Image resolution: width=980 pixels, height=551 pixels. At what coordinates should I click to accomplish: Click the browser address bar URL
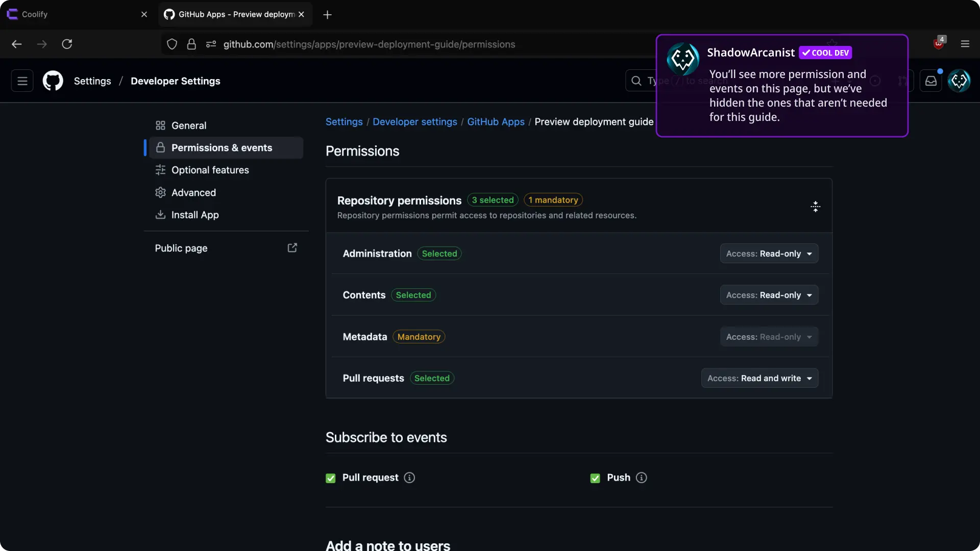click(369, 44)
